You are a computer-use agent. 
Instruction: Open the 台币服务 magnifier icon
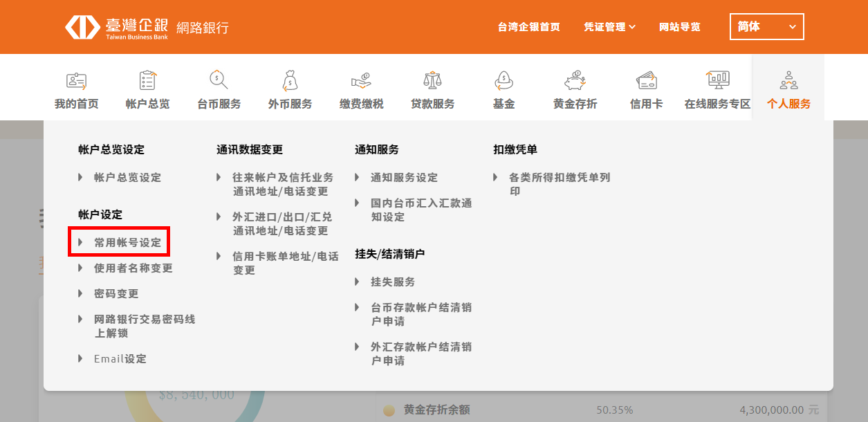[x=219, y=81]
